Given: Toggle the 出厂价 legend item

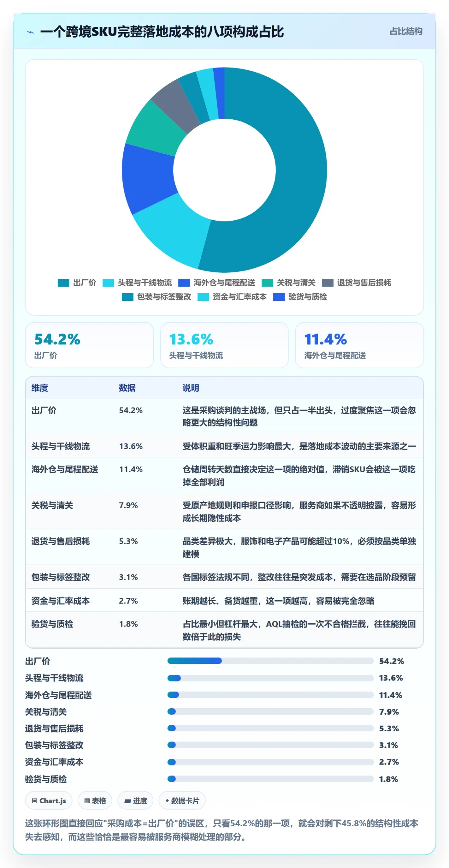Looking at the screenshot, I should pos(77,283).
